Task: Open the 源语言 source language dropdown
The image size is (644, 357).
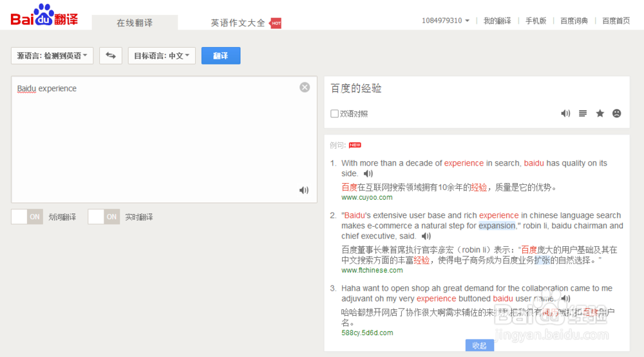Action: pos(52,56)
